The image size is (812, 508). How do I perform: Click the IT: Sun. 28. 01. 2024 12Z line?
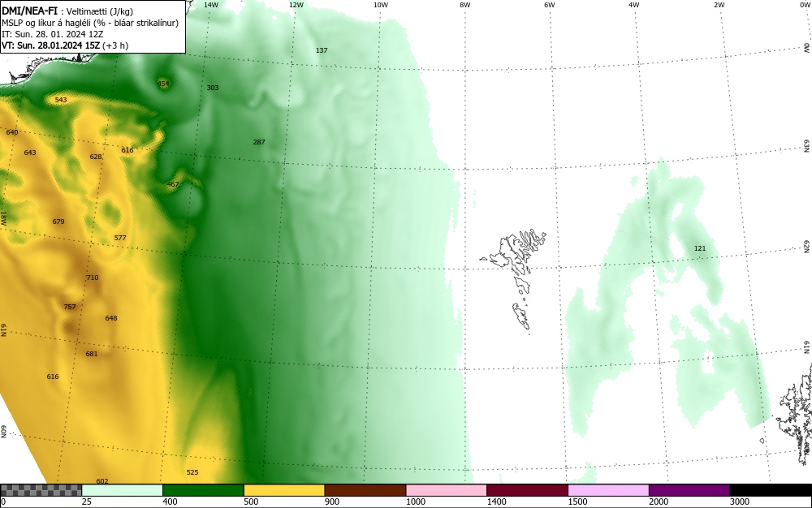pyautogui.click(x=52, y=34)
